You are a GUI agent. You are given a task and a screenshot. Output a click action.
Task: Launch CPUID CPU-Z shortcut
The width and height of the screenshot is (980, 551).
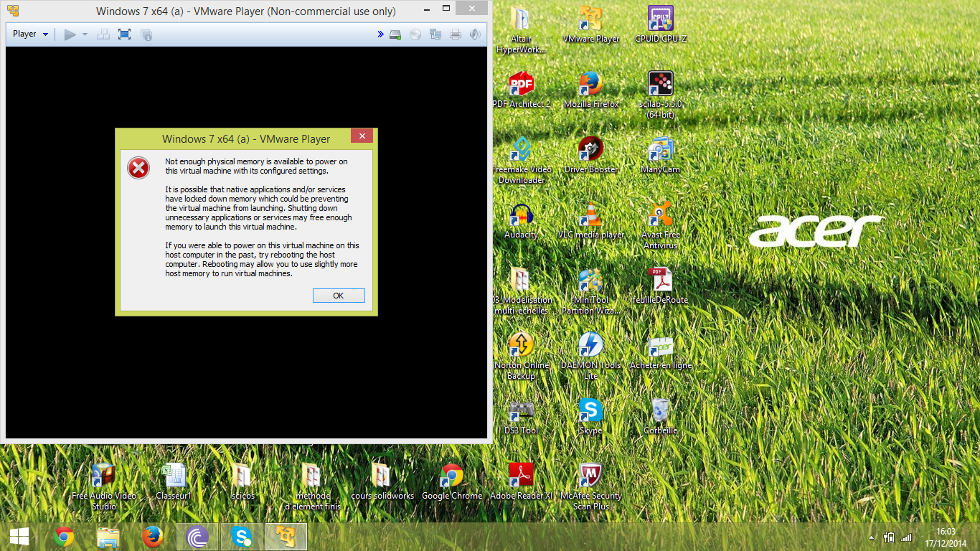click(x=661, y=25)
